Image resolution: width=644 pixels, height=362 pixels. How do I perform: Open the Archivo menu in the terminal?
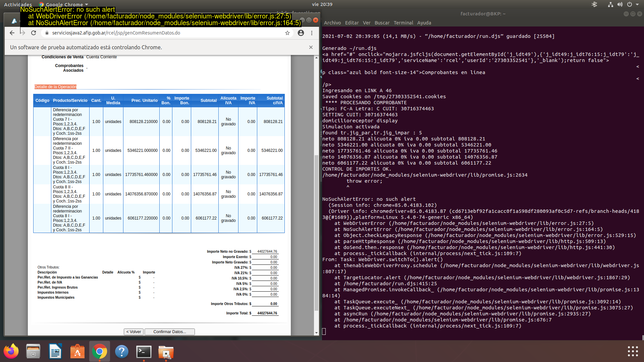332,23
